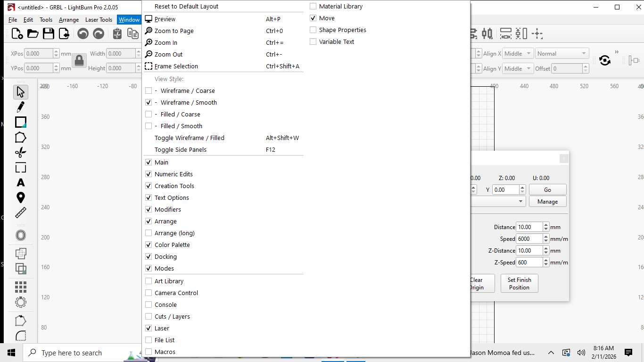Check the Cuts / Layers panel option
Viewport: 644px width, 362px height.
pyautogui.click(x=149, y=317)
